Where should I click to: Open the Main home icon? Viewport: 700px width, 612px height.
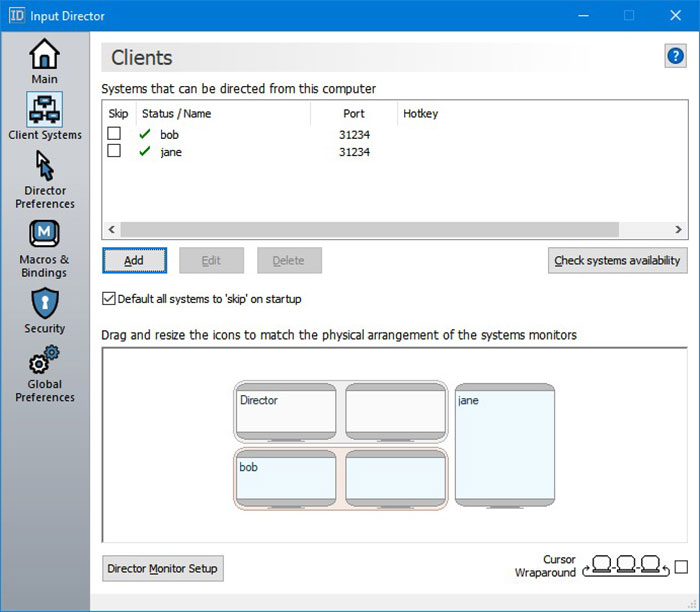[44, 54]
